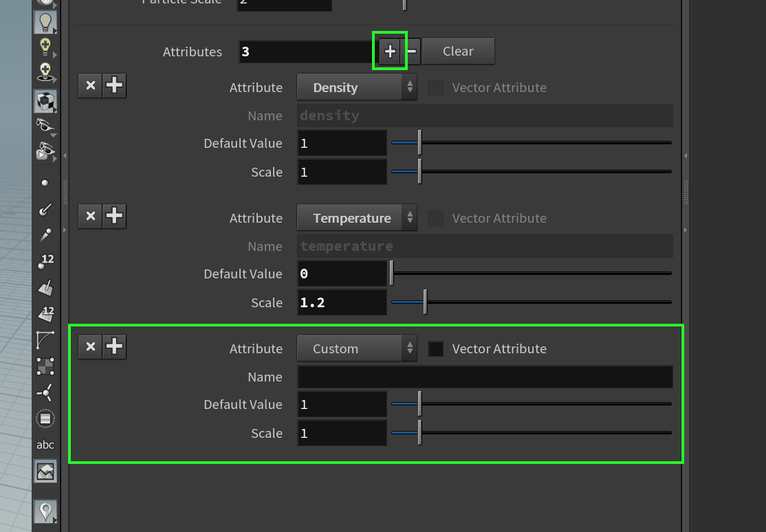Click the Clear button
The width and height of the screenshot is (766, 532).
(x=458, y=52)
